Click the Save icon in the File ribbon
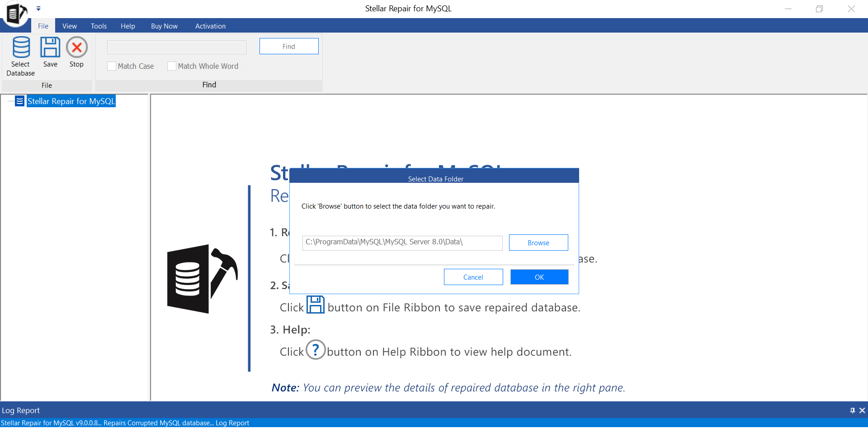This screenshot has height=438, width=868. point(50,48)
